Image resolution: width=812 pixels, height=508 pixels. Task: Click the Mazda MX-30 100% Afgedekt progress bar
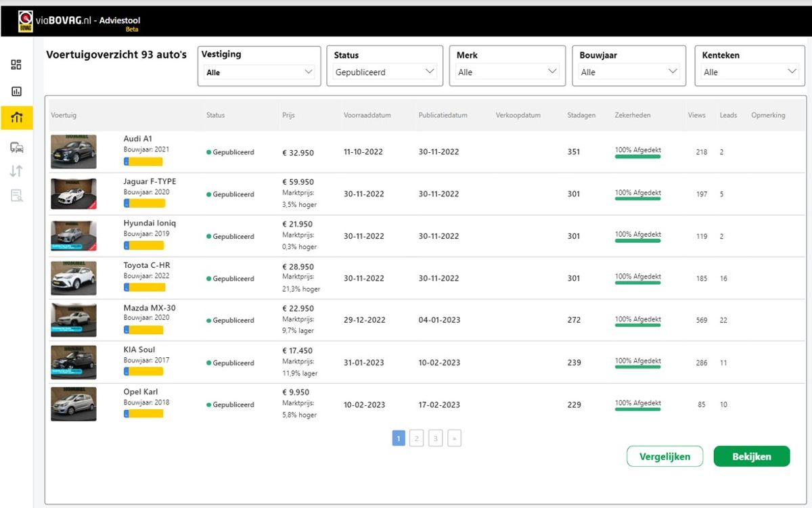[637, 325]
